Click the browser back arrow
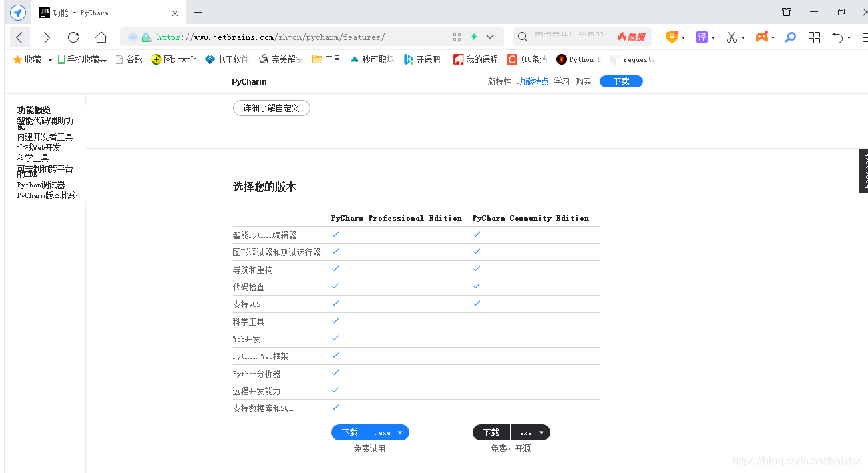868x473 pixels. click(x=19, y=37)
